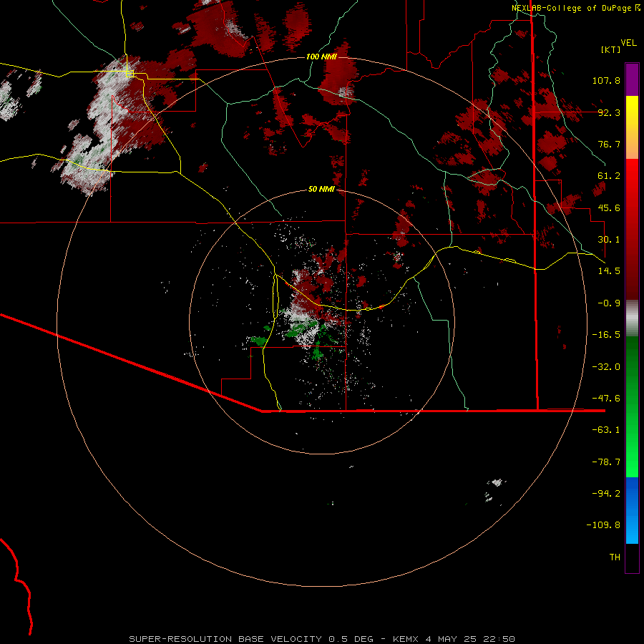Click the -109.8 velocity scale value
This screenshot has height=644, width=644.
[x=603, y=525]
